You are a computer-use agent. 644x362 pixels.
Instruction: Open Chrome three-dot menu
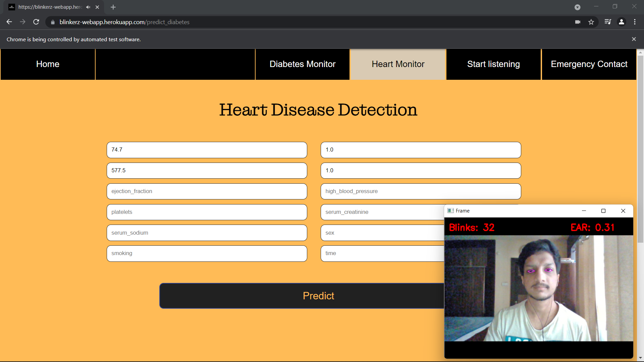[x=635, y=22]
